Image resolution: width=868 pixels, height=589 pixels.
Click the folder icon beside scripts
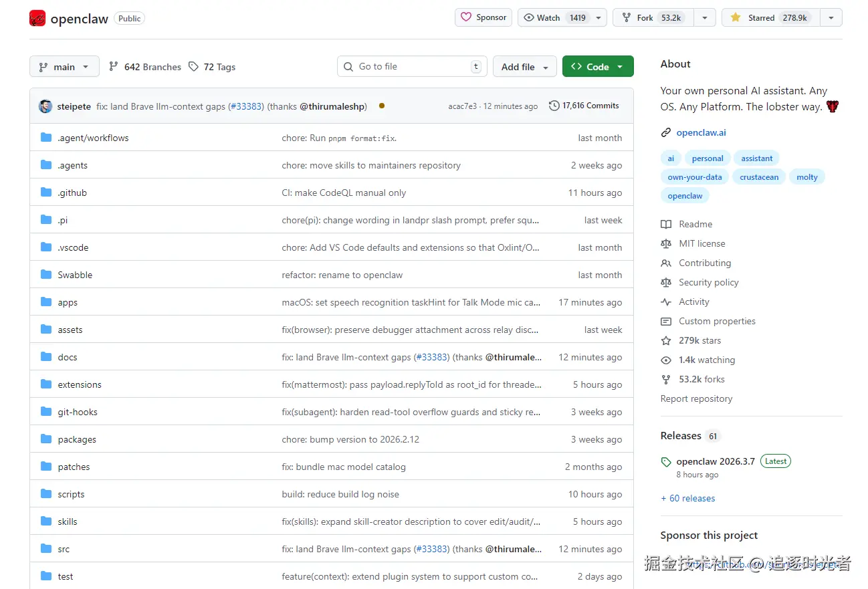[x=46, y=494]
